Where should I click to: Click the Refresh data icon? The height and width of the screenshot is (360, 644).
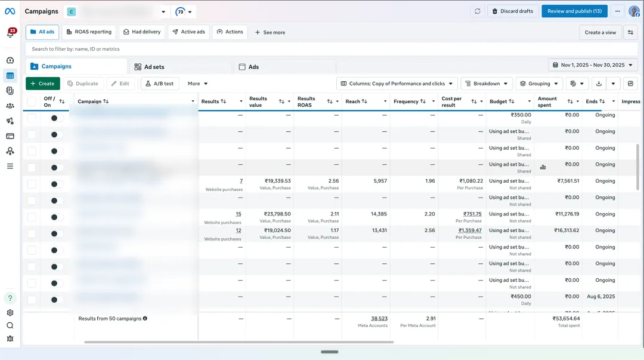pyautogui.click(x=477, y=11)
